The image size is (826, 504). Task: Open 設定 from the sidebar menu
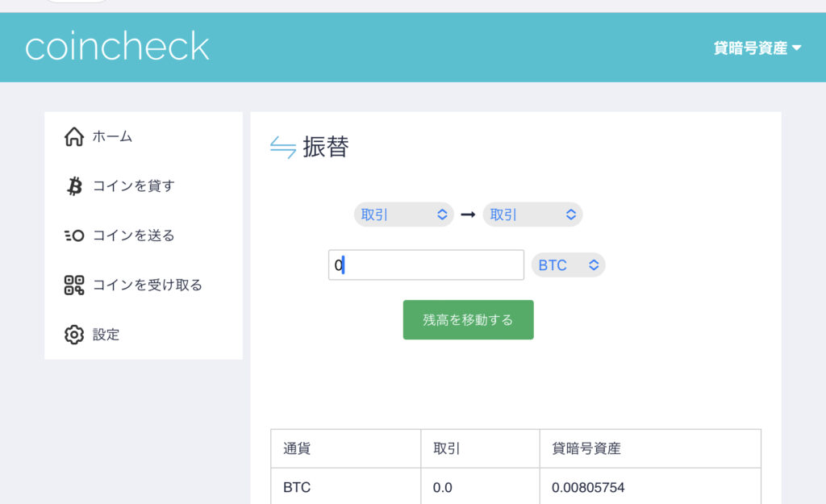pos(106,334)
